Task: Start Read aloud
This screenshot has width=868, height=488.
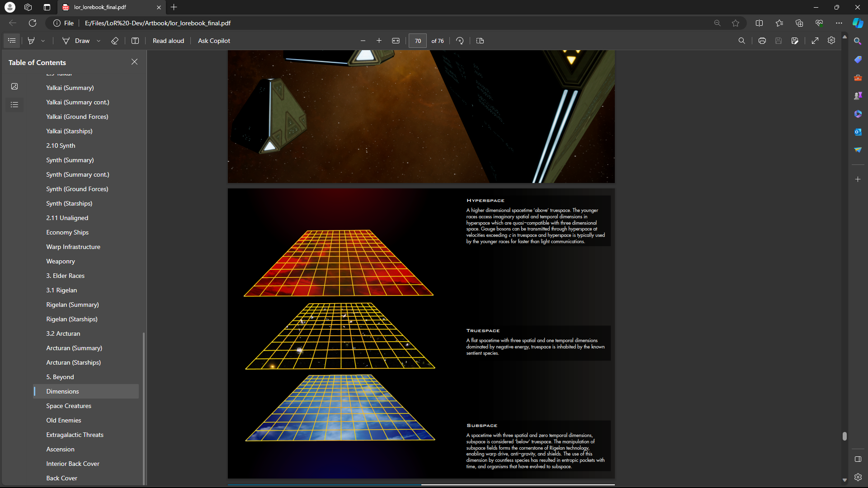Action: coord(168,41)
